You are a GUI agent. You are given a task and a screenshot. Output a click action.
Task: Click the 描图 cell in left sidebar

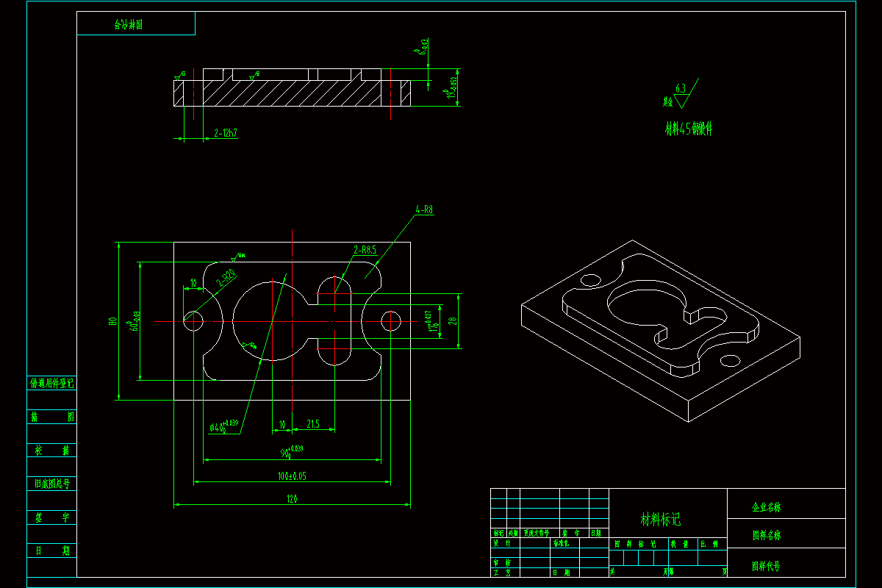click(x=51, y=417)
